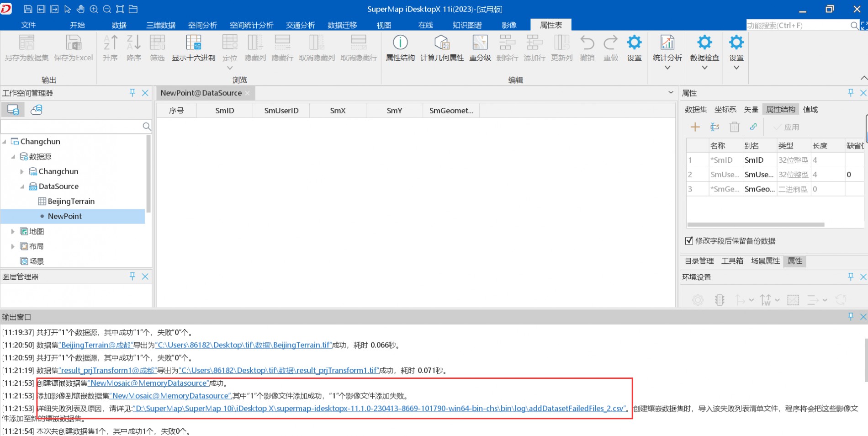Click the 删除行 delete row icon
The image size is (868, 436).
(507, 43)
